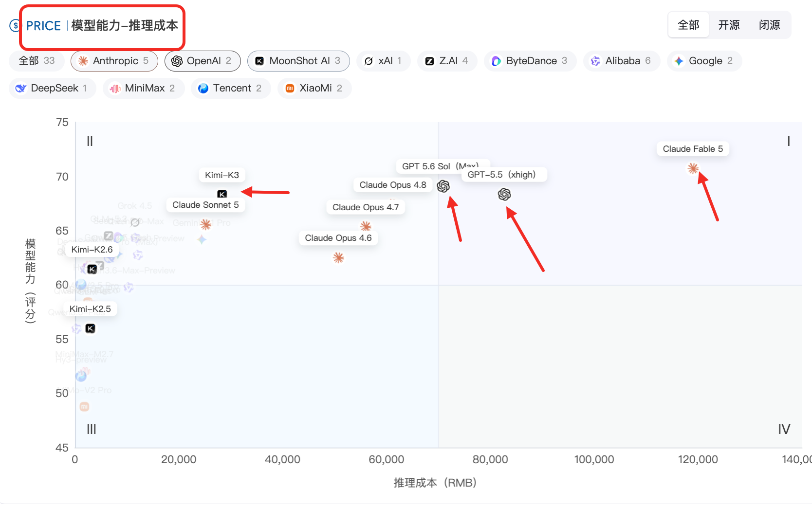The height and width of the screenshot is (508, 812).
Task: Filter by DeepSeek 1 chip
Action: pyautogui.click(x=52, y=88)
